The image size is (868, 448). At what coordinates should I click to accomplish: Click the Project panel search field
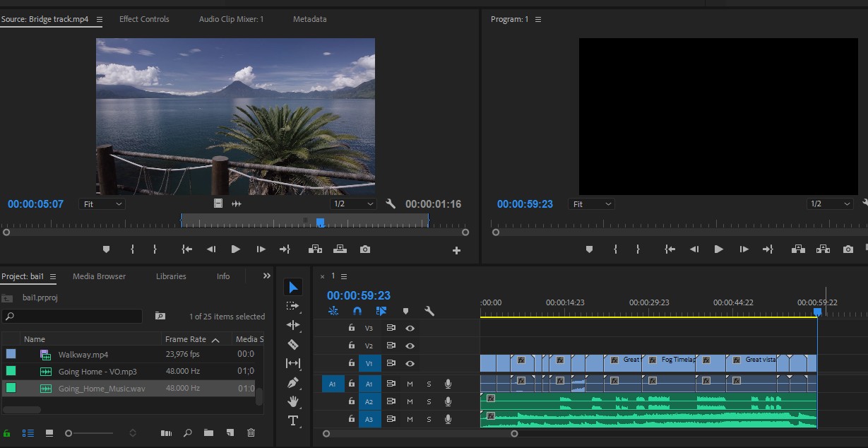click(x=72, y=316)
